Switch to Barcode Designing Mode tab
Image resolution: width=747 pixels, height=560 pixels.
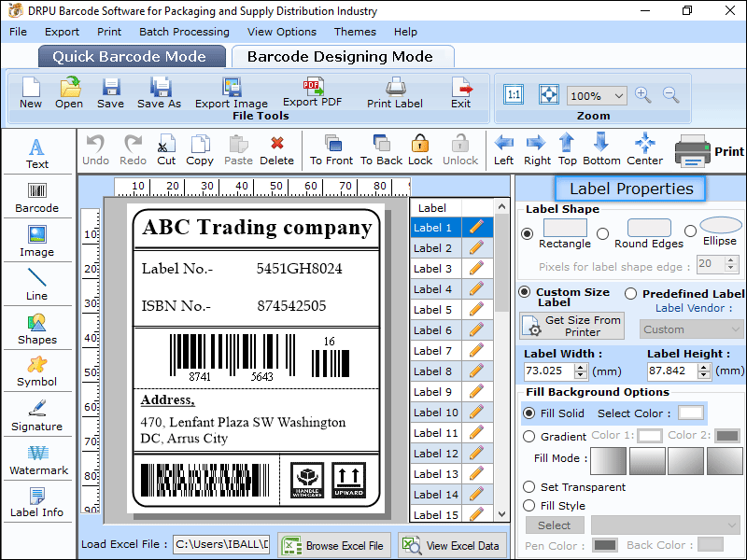click(x=342, y=57)
